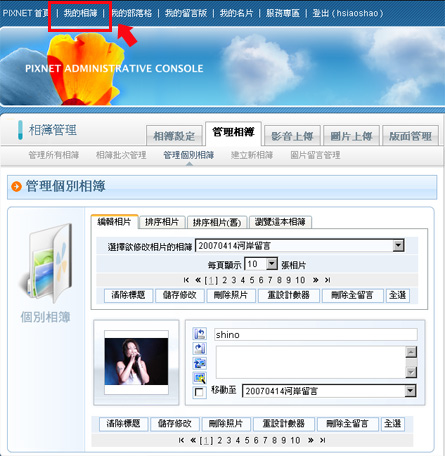Screen dimensions: 445x456
Task: Go to first page in upper pagination
Action: click(186, 280)
